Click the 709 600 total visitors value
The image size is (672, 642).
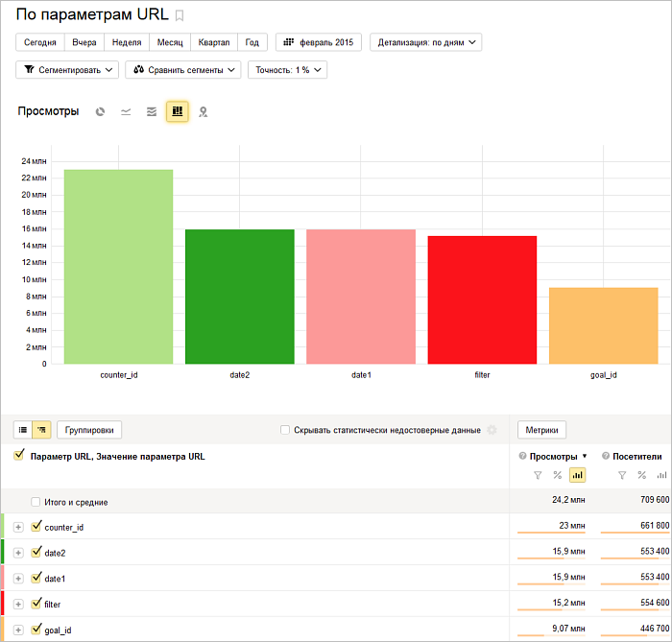tap(655, 500)
